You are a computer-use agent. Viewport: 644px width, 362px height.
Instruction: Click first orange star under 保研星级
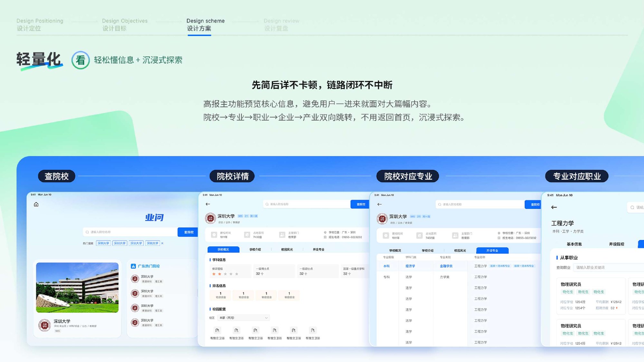coord(214,274)
